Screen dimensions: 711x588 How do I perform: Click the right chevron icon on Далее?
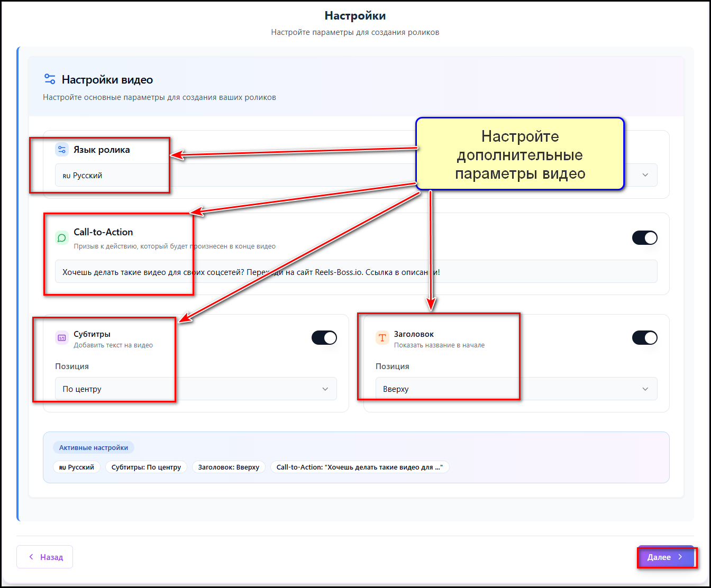point(680,557)
